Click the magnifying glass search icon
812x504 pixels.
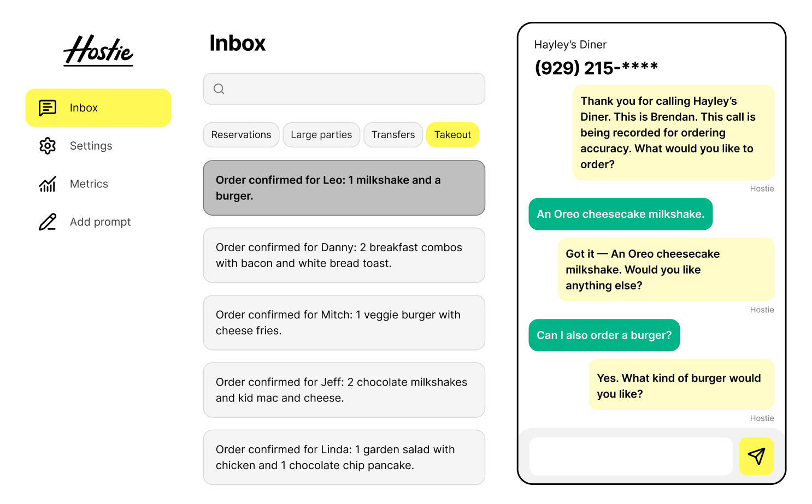[219, 89]
